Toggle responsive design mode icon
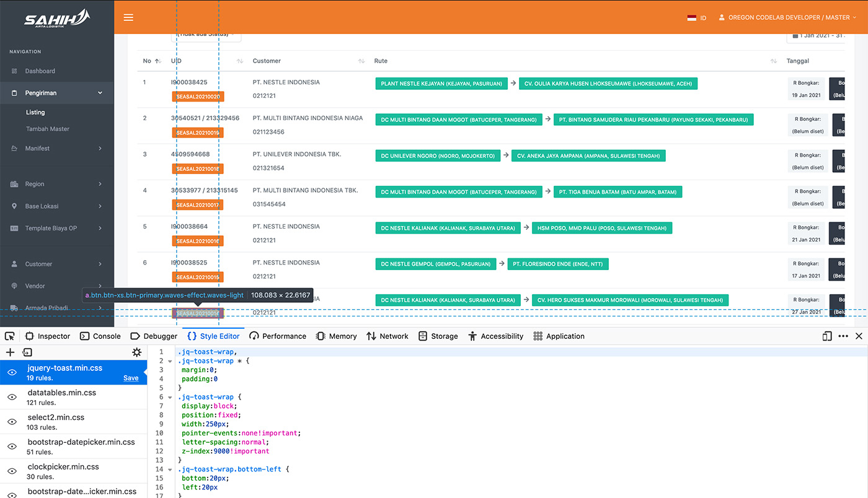The height and width of the screenshot is (498, 868). coord(827,336)
